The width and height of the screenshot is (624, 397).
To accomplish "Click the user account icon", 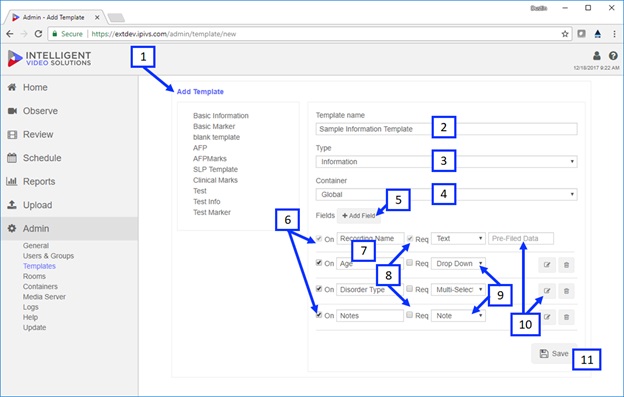I will click(x=597, y=56).
